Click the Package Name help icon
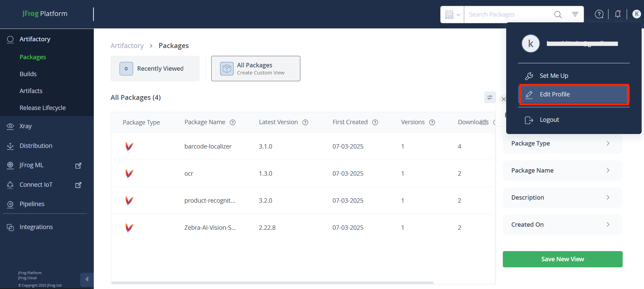This screenshot has width=644, height=289. pyautogui.click(x=233, y=123)
